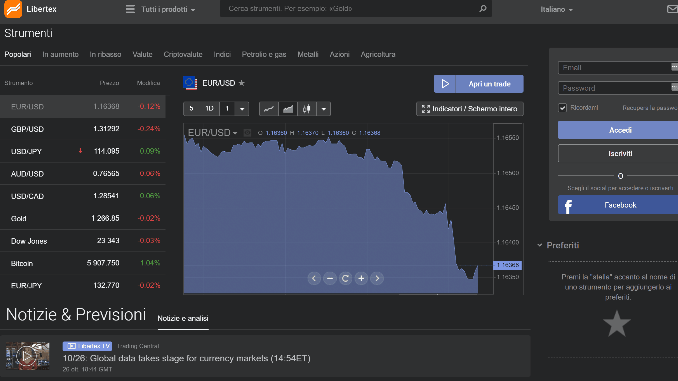This screenshot has height=381, width=678.
Task: Reset chart view with circular arrow
Action: coord(345,279)
